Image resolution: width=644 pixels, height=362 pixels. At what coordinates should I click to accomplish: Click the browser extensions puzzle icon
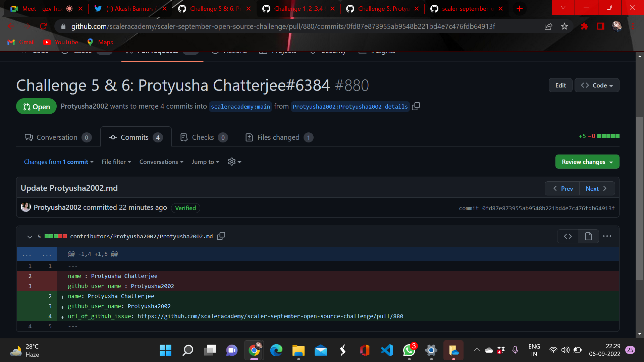tap(585, 26)
